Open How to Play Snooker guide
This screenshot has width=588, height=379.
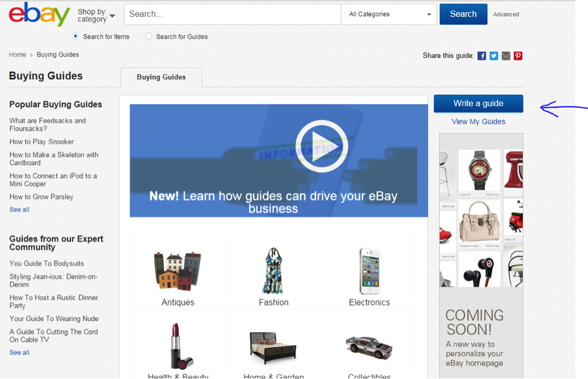pyautogui.click(x=42, y=142)
